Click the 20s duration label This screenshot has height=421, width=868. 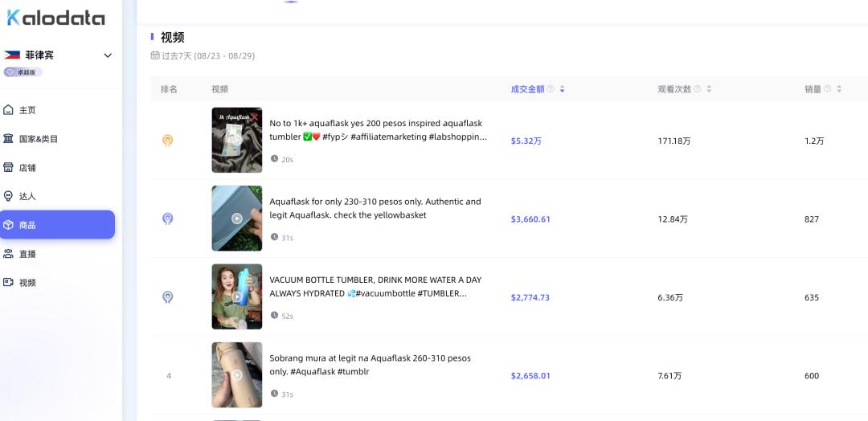tap(287, 159)
